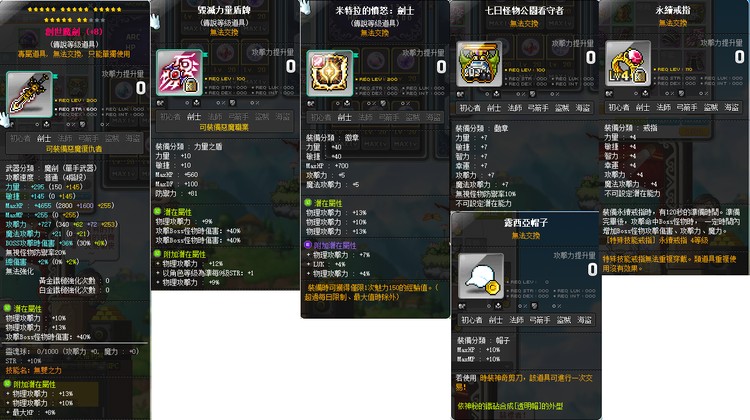750x420 pixels.
Task: Click the green 潛在屬性 icon on shield tooltip
Action: pos(157,211)
